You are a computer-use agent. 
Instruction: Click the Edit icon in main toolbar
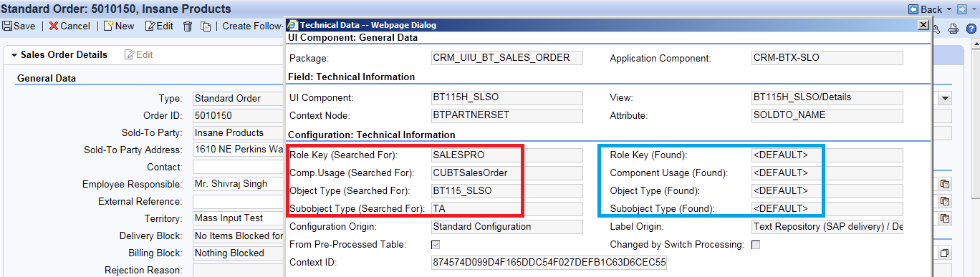pos(150,26)
